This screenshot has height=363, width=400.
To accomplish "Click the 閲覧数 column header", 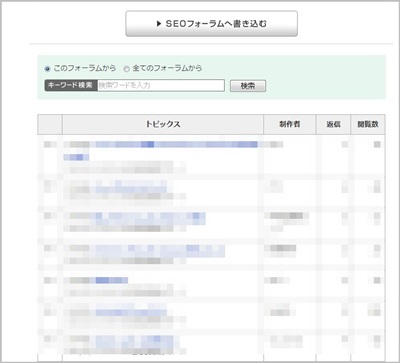I will (368, 124).
